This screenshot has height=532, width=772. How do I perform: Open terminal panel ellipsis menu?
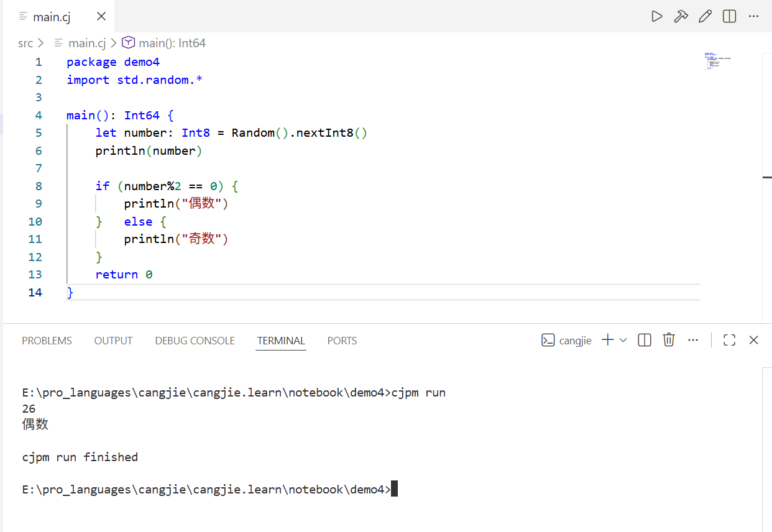pos(693,340)
